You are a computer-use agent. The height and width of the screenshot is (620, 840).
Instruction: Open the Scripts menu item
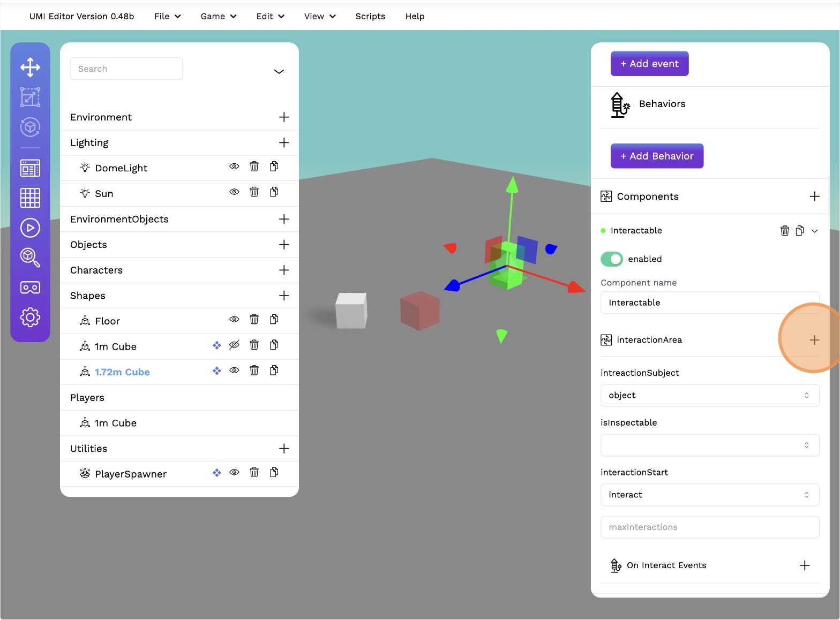[x=370, y=17]
